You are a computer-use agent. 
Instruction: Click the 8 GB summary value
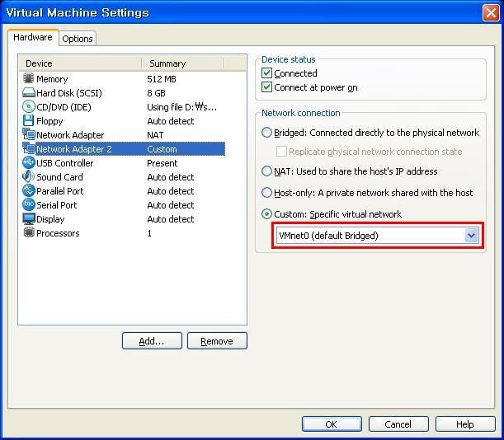156,93
